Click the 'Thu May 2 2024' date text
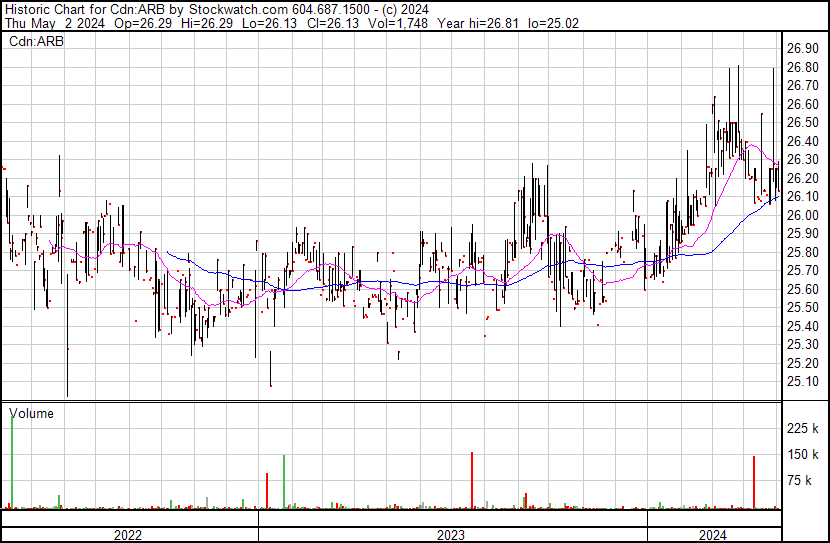This screenshot has height=543, width=830. click(x=55, y=23)
